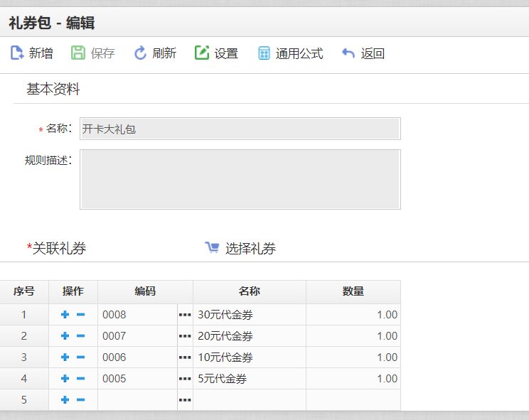Click into the 规则描述 text area
Image resolution: width=529 pixels, height=420 pixels.
tap(240, 179)
